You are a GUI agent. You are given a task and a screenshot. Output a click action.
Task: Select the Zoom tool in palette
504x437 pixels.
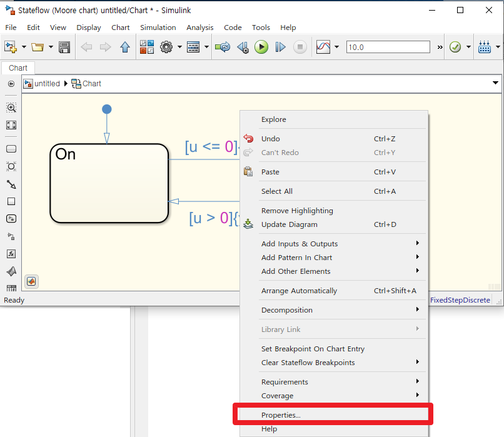[x=11, y=108]
